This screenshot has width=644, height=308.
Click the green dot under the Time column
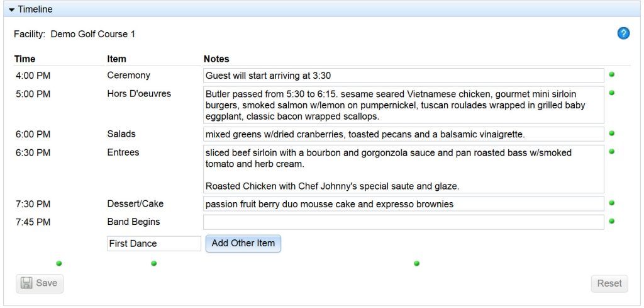click(58, 263)
